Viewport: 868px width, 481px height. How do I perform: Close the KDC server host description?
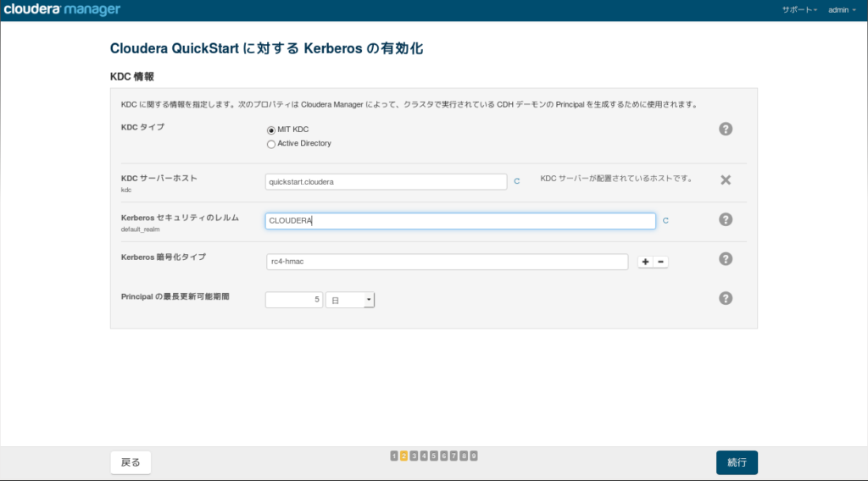pyautogui.click(x=726, y=180)
